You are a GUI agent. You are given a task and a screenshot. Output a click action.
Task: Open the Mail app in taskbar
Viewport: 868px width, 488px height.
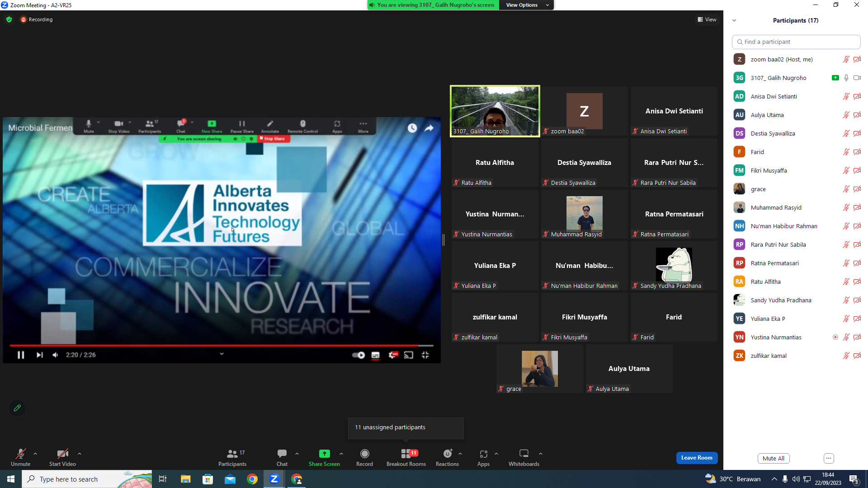(x=230, y=479)
